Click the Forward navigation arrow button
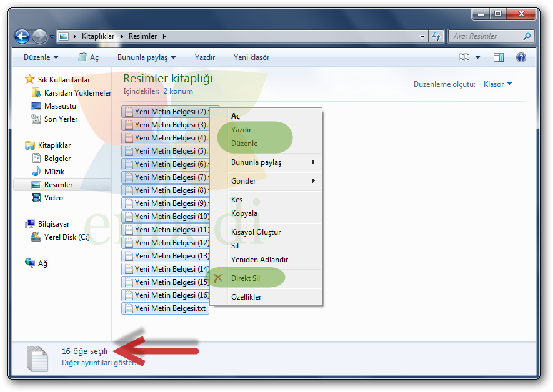 click(39, 36)
